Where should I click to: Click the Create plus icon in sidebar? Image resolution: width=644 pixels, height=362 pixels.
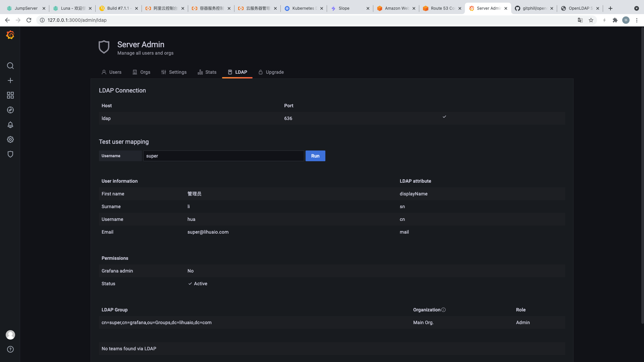point(10,80)
